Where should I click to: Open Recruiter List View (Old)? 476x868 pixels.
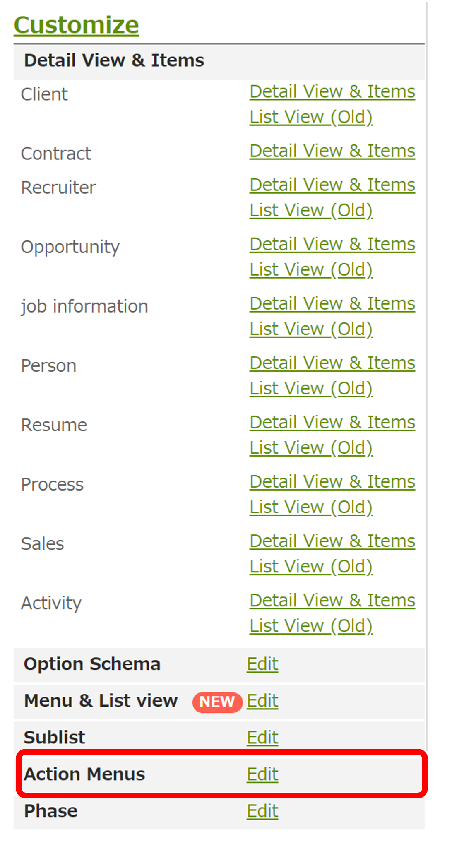pyautogui.click(x=311, y=210)
